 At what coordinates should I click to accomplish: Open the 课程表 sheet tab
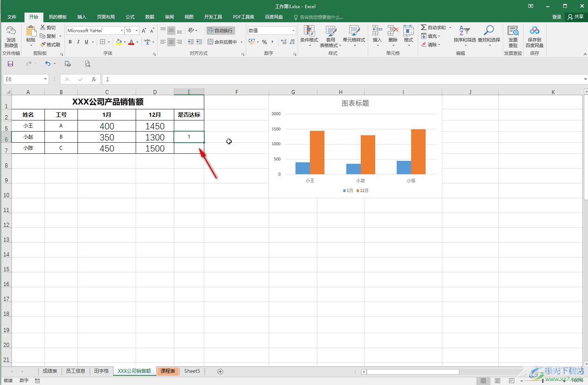tap(168, 371)
